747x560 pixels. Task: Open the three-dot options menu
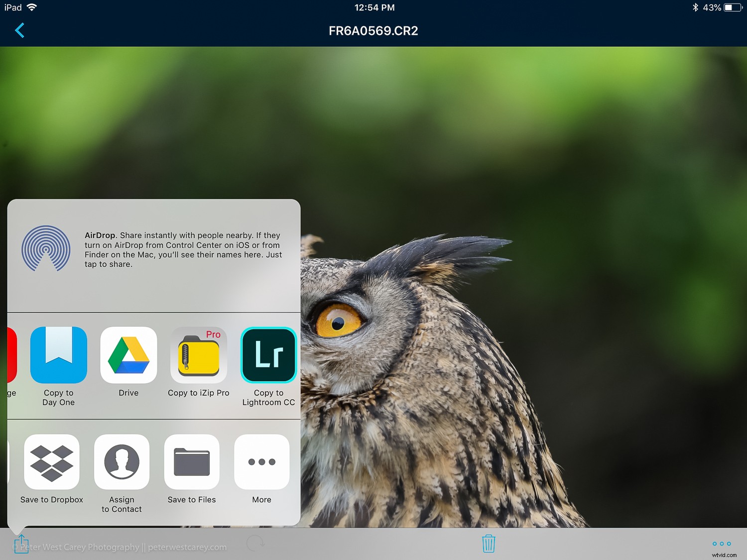pos(721,544)
